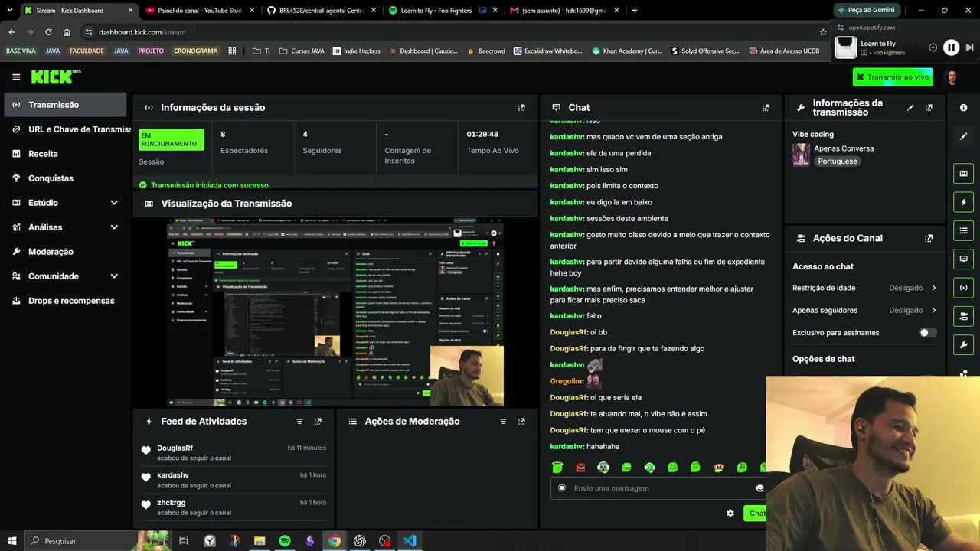Open the account avatar menu in the header
The height and width of the screenshot is (551, 980).
(952, 77)
